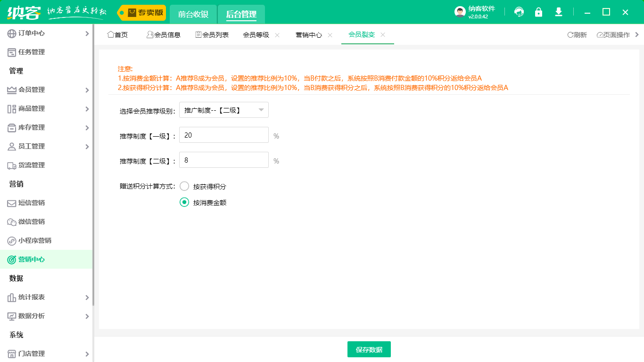Switch to the 前台收银 mode

[x=193, y=14]
